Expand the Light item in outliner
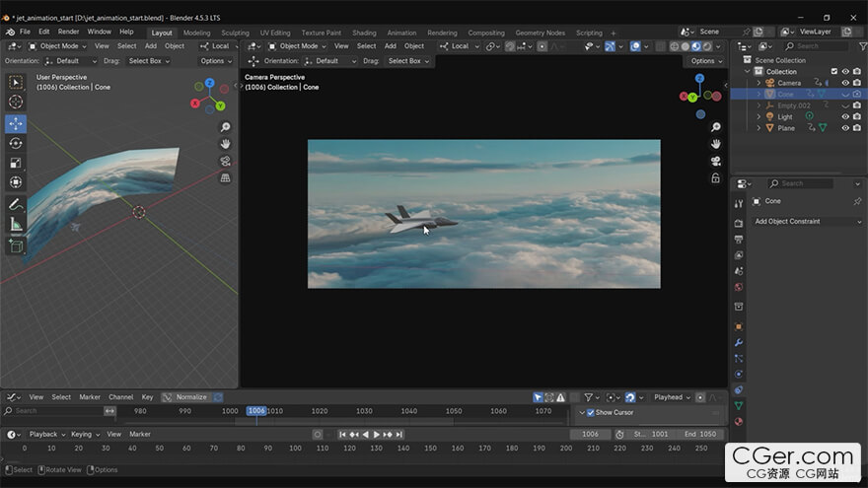The width and height of the screenshot is (868, 488). [759, 117]
